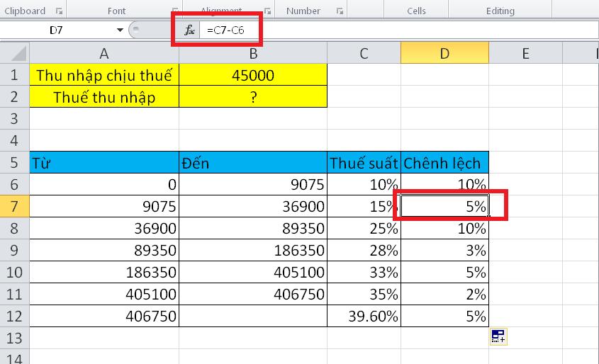Select column E header
Screen dimensions: 599x364
526,53
